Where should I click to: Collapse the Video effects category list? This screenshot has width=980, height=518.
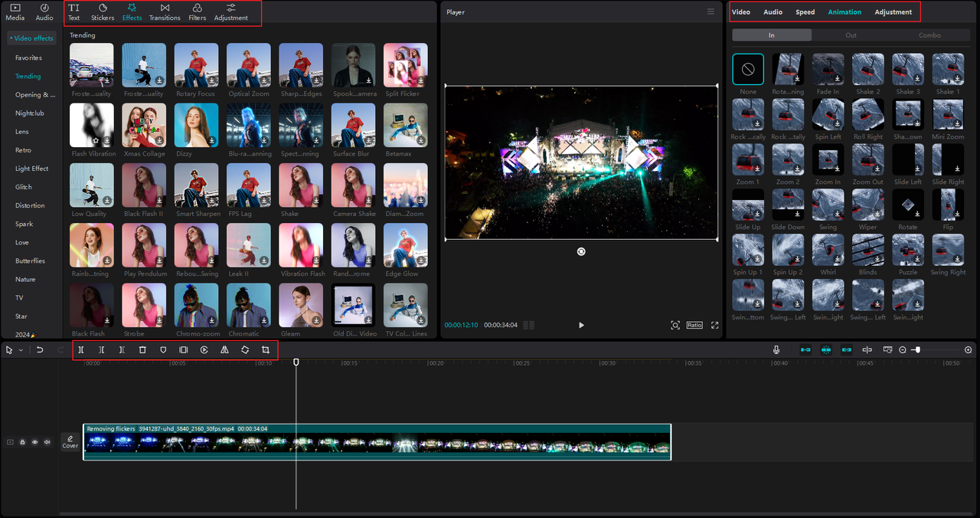click(31, 38)
